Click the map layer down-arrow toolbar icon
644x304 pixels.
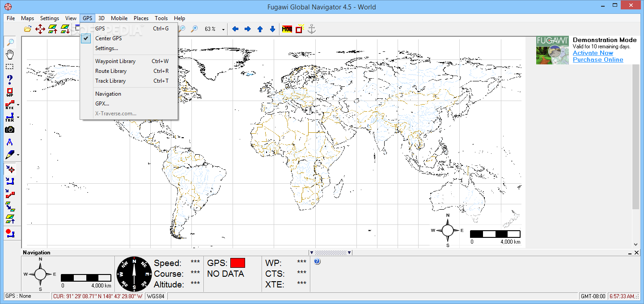(x=65, y=29)
